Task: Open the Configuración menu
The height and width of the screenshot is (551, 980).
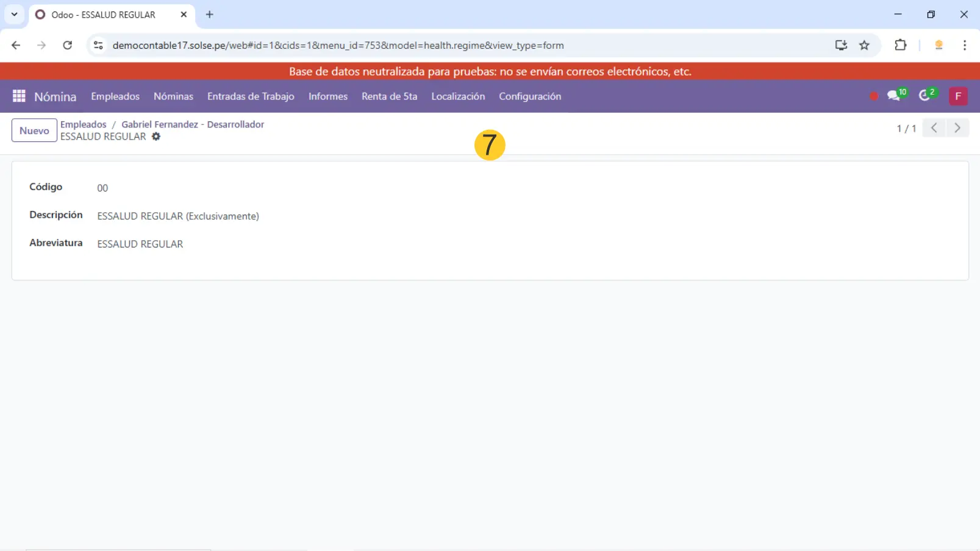Action: point(529,96)
